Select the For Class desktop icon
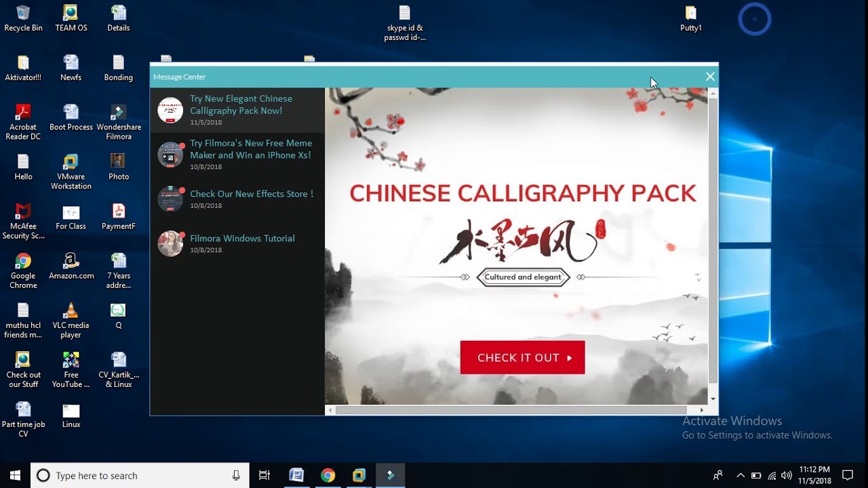 pyautogui.click(x=71, y=216)
